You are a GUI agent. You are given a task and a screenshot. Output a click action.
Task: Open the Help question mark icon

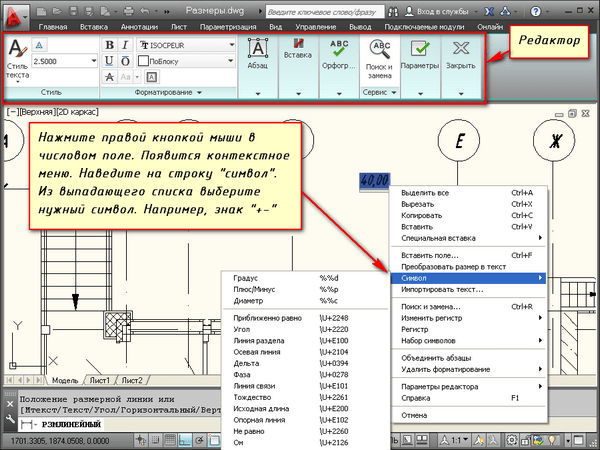pos(535,12)
